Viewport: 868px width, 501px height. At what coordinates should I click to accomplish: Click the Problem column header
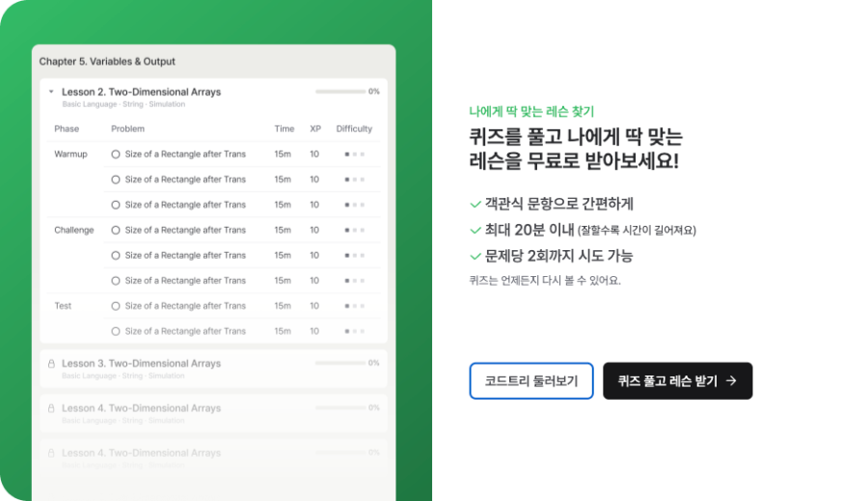pyautogui.click(x=128, y=128)
